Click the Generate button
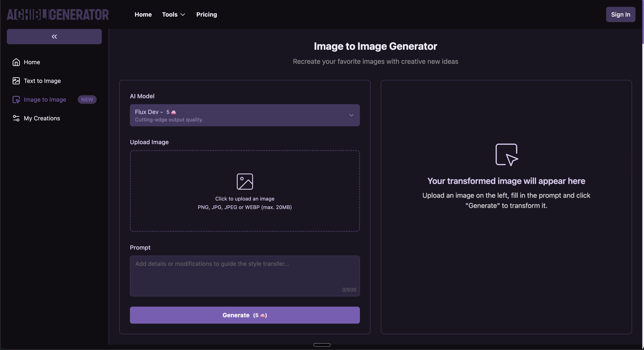This screenshot has height=350, width=644. tap(244, 315)
